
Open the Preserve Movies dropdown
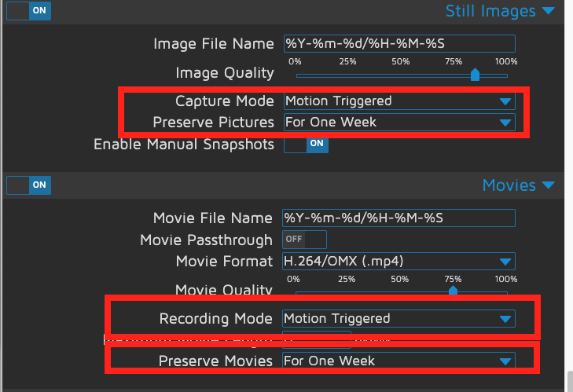[398, 361]
